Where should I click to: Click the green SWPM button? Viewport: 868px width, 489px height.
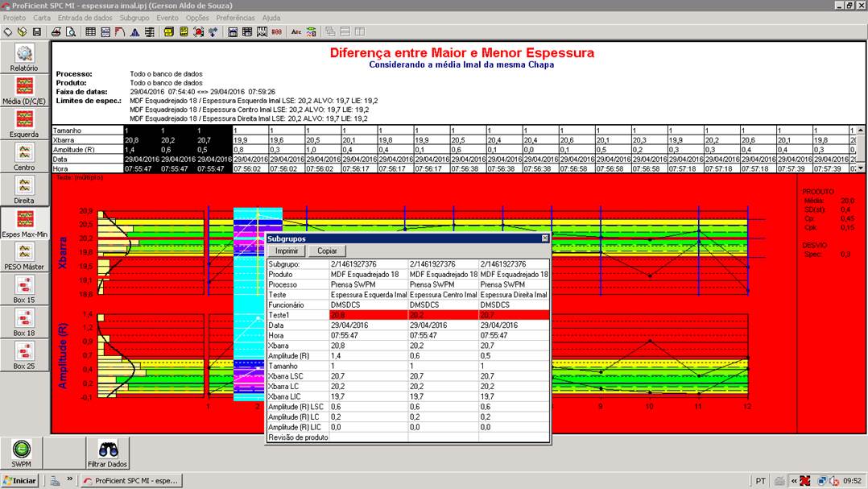click(x=21, y=453)
